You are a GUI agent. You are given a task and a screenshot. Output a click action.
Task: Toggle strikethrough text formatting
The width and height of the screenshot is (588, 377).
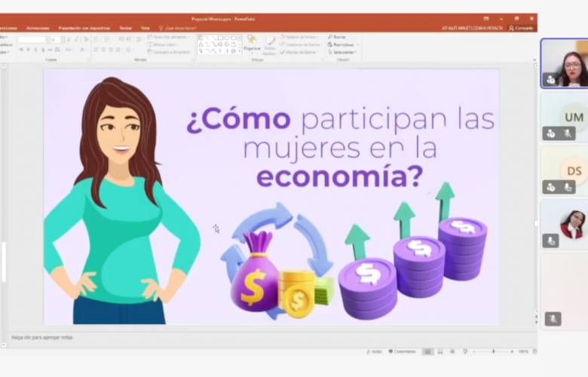pos(50,50)
